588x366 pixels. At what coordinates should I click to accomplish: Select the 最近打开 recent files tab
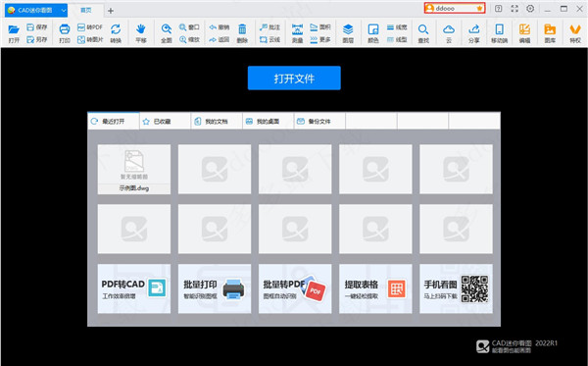(114, 122)
